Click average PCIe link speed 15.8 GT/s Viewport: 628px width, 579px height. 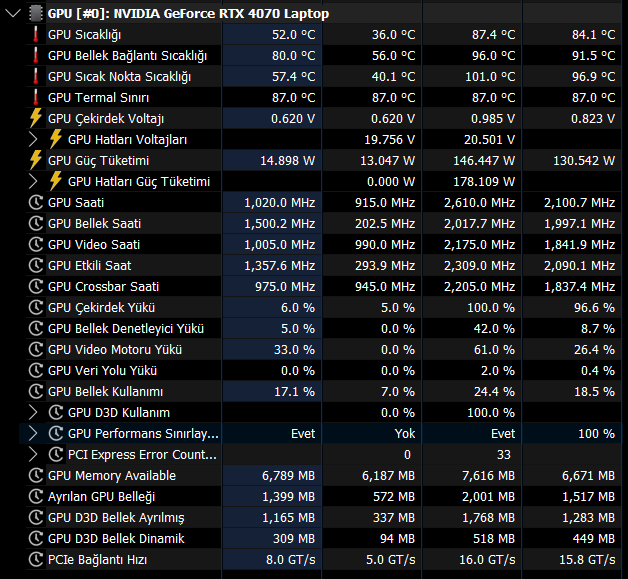(x=587, y=559)
